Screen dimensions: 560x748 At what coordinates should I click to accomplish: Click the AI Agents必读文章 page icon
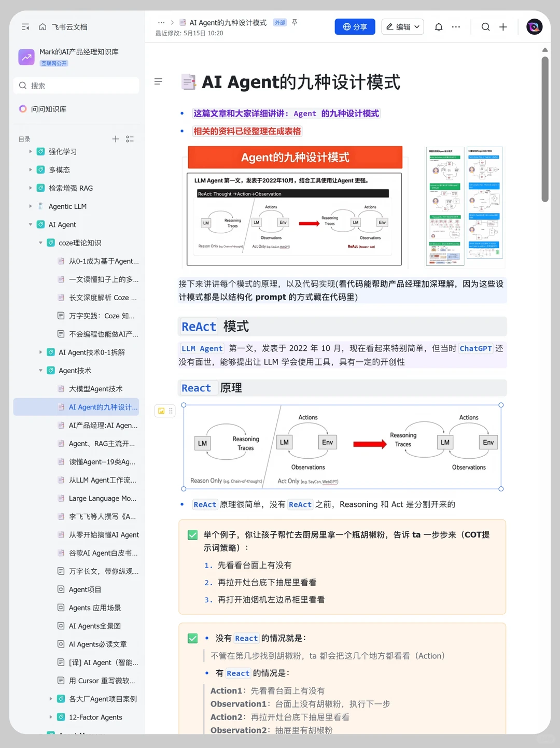click(x=61, y=644)
